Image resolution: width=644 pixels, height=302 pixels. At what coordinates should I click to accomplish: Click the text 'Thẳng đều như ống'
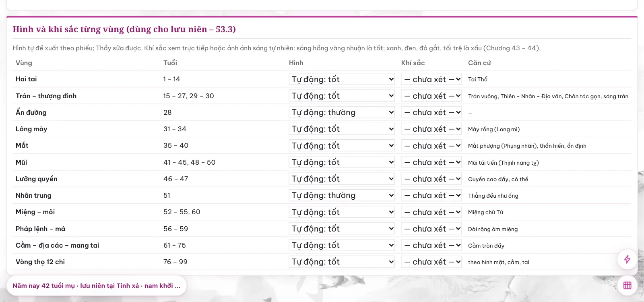[x=493, y=196]
